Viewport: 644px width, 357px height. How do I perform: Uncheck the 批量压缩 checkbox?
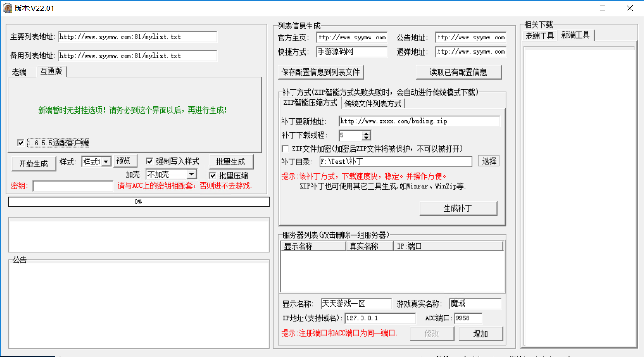(213, 175)
